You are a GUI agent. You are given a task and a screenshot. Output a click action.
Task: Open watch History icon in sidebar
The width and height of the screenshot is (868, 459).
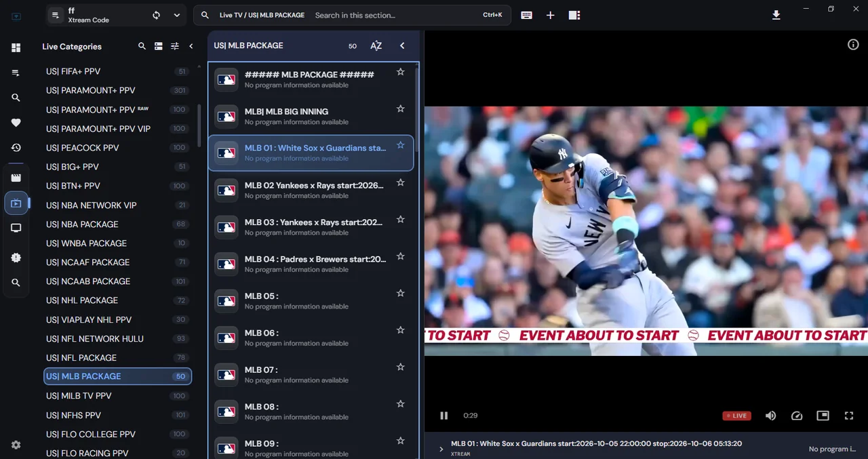[16, 148]
